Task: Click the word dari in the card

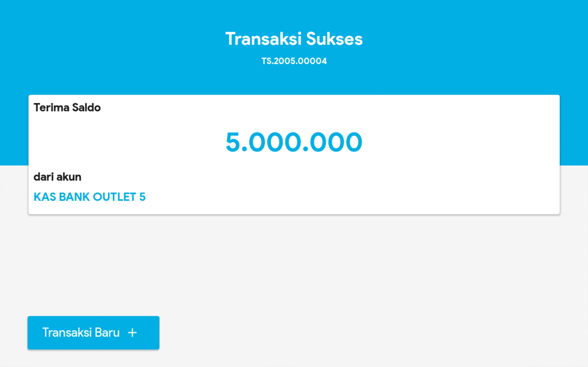Action: click(x=43, y=177)
